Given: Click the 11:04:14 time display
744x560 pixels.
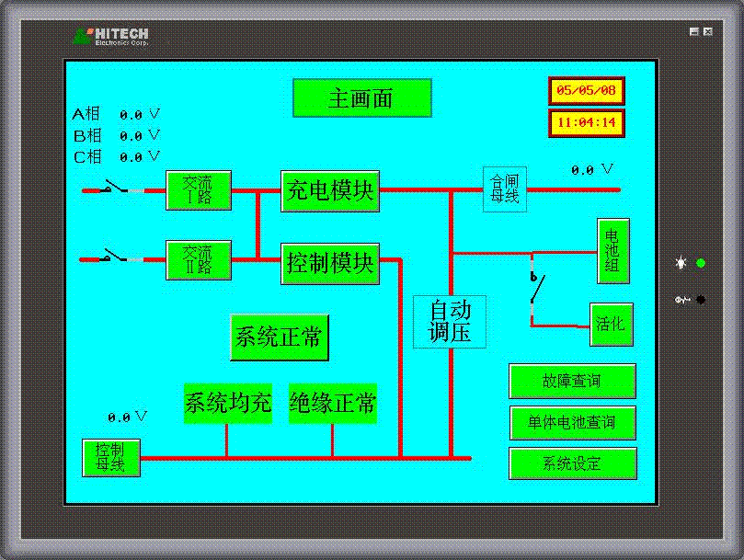Looking at the screenshot, I should (x=587, y=123).
